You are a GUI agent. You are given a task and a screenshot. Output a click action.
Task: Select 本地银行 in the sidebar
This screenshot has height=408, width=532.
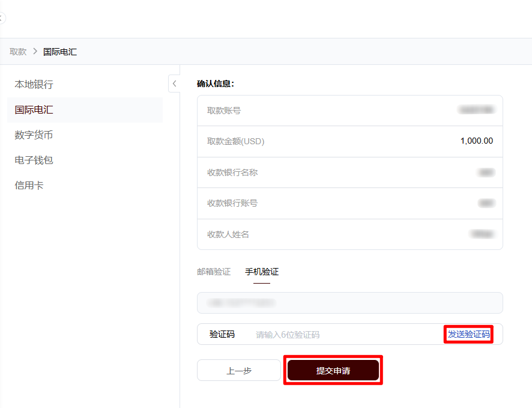(x=34, y=85)
